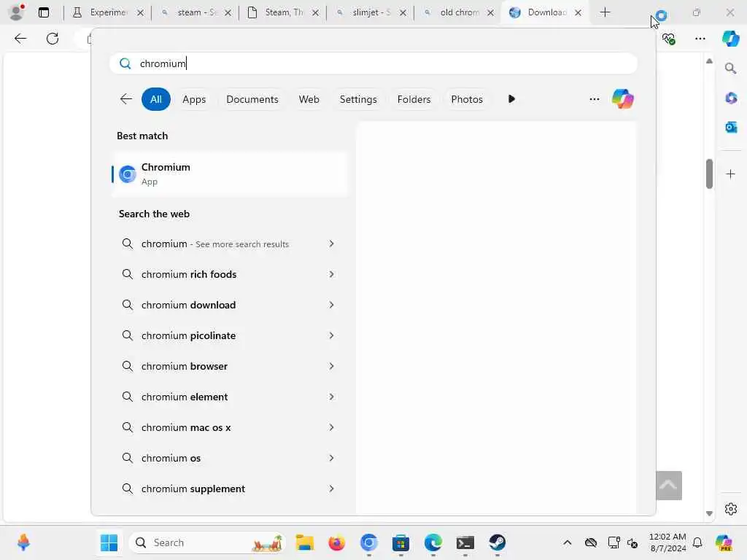Open Edge sidebar settings gear
Image resolution: width=747 pixels, height=560 pixels.
point(731,509)
